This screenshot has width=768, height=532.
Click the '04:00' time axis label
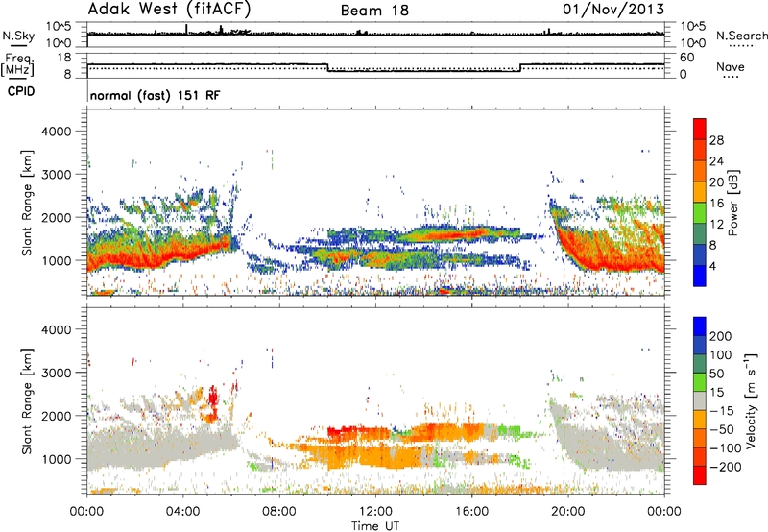[183, 512]
